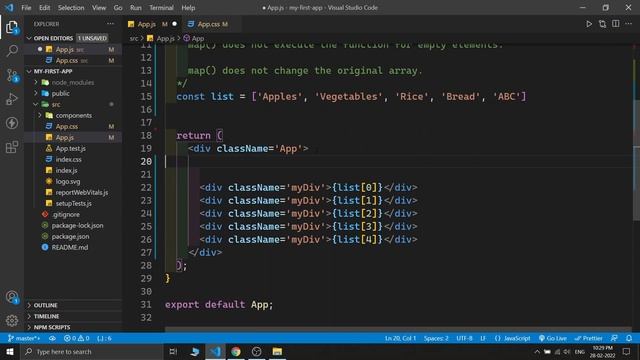Collapse the MY-FIRST-APP folder section
Screen dimensions: 640x360
click(x=73, y=71)
